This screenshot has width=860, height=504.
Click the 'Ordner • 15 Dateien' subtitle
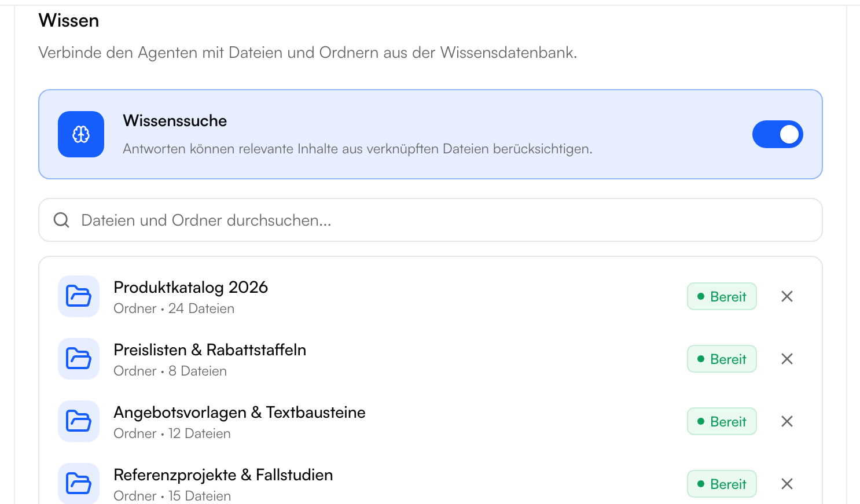point(172,496)
